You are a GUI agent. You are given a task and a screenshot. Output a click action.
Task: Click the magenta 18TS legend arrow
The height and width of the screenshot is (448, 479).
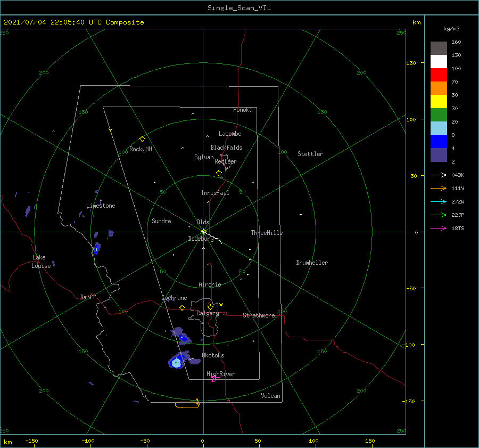pyautogui.click(x=439, y=228)
